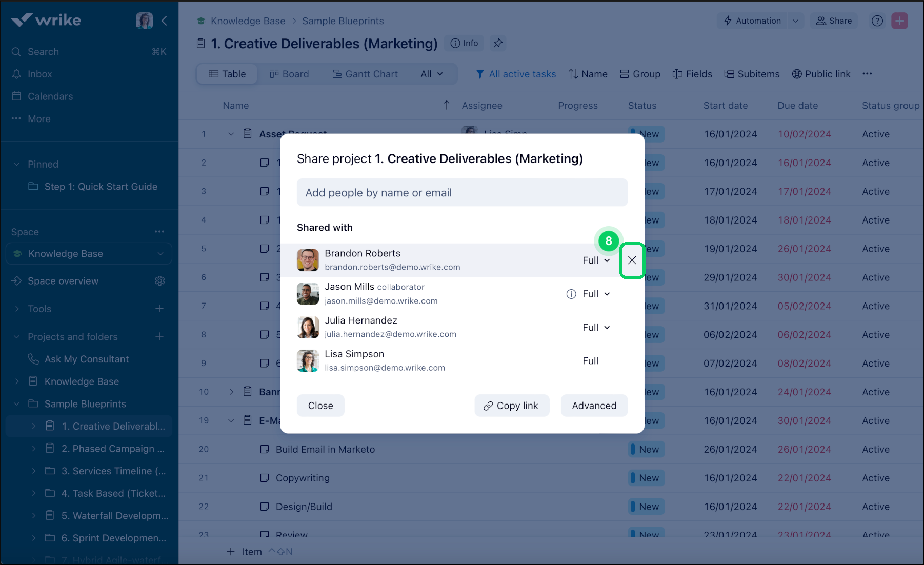
Task: Pin the project with the pin icon
Action: tap(497, 44)
